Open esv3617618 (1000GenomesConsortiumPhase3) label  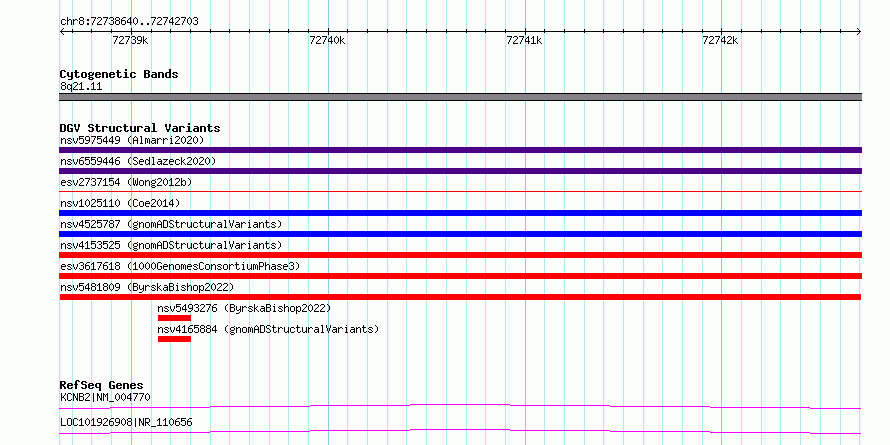(180, 266)
